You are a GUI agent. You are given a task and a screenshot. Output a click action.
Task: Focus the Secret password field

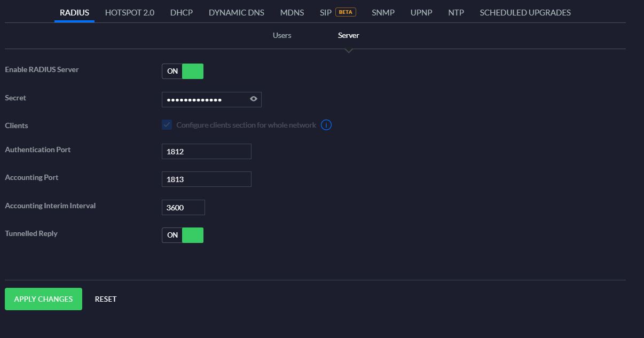point(211,99)
